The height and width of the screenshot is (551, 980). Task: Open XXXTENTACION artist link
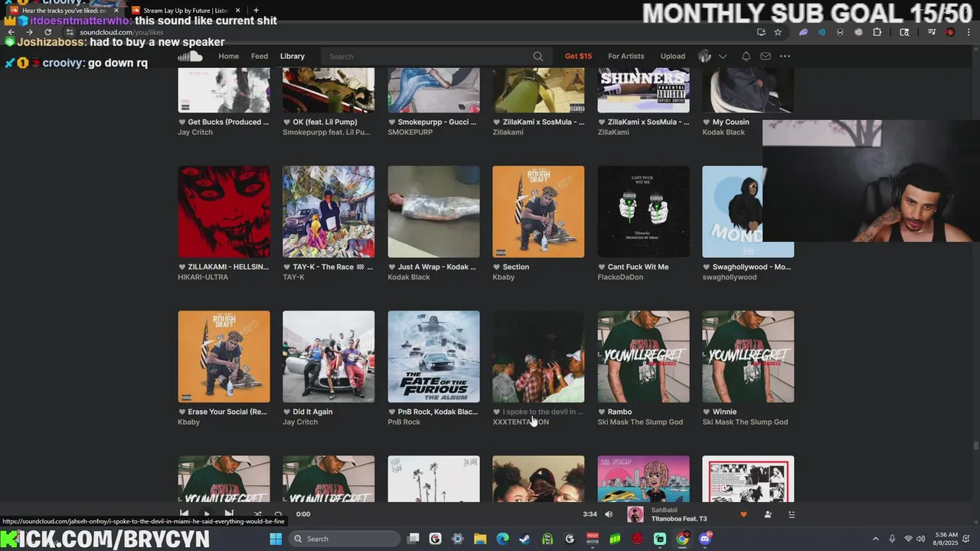[521, 422]
